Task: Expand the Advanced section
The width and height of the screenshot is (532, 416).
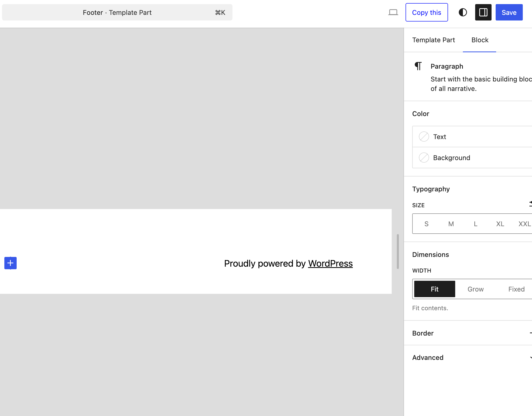Action: tap(428, 357)
